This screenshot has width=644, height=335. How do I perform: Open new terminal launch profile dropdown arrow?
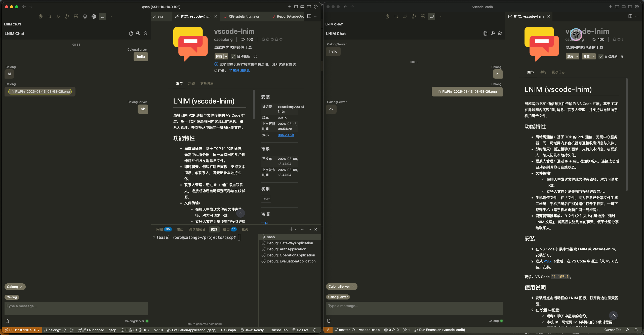click(296, 229)
